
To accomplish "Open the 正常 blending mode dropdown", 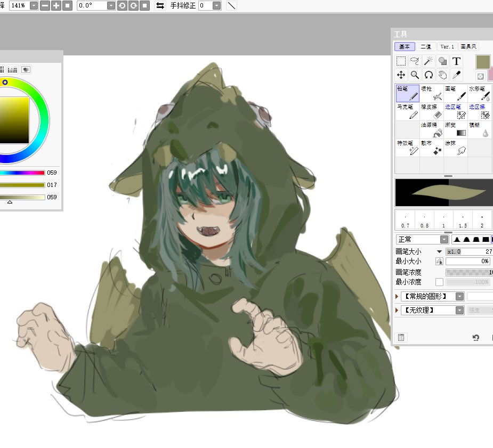I will point(444,239).
